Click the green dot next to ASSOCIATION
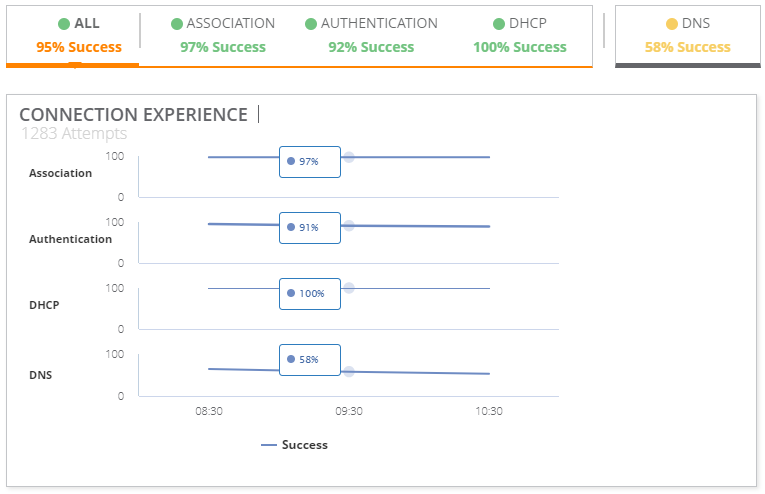Viewport: 765px width, 494px height. coord(177,24)
